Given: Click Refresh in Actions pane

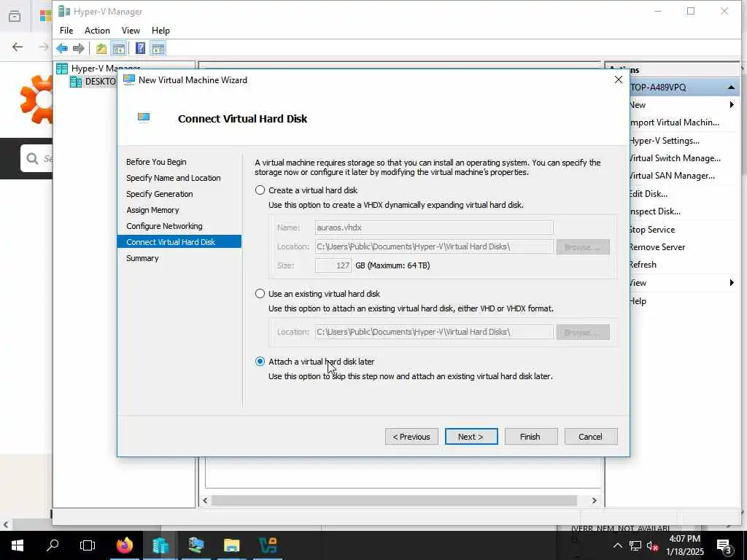Looking at the screenshot, I should (643, 265).
